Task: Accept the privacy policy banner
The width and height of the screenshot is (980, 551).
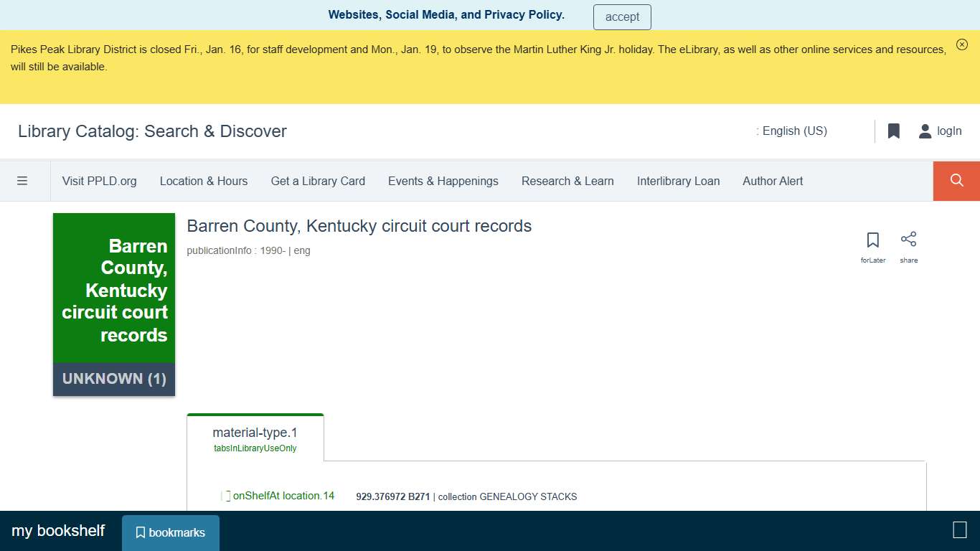Action: point(621,17)
